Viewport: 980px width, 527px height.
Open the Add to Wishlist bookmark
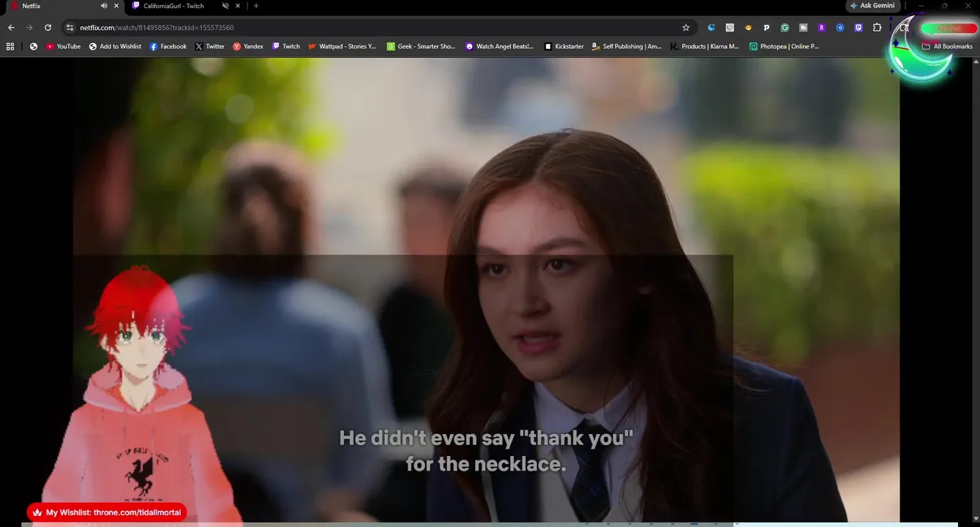click(115, 46)
